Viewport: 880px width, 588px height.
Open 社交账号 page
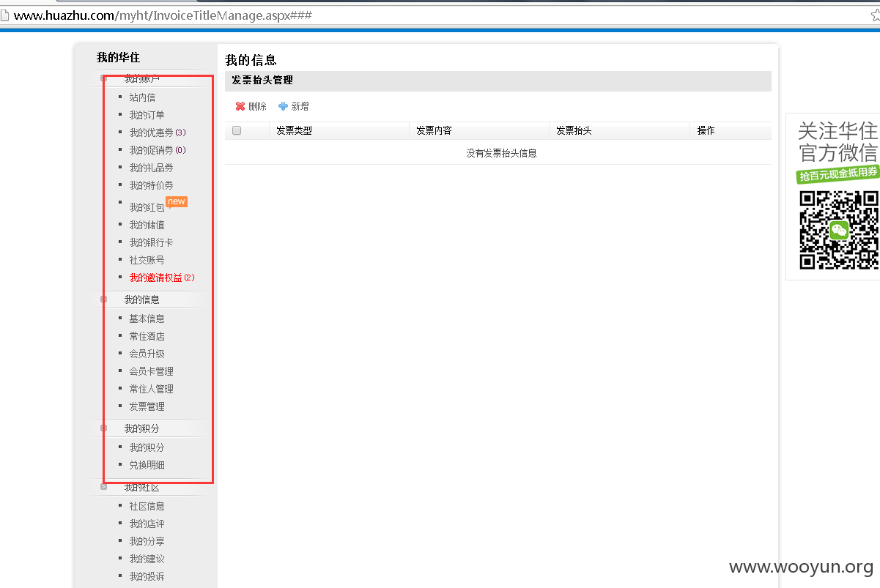pos(147,260)
